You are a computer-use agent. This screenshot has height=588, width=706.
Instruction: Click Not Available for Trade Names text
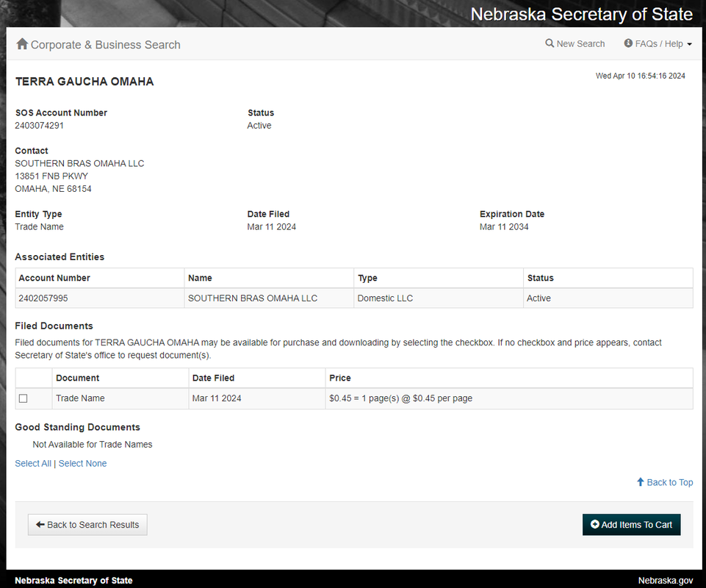click(93, 444)
